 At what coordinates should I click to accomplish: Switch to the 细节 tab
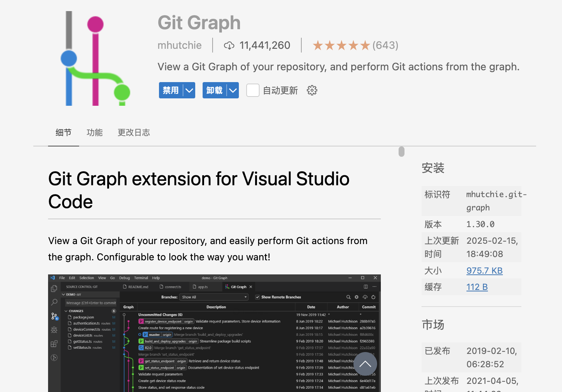64,132
